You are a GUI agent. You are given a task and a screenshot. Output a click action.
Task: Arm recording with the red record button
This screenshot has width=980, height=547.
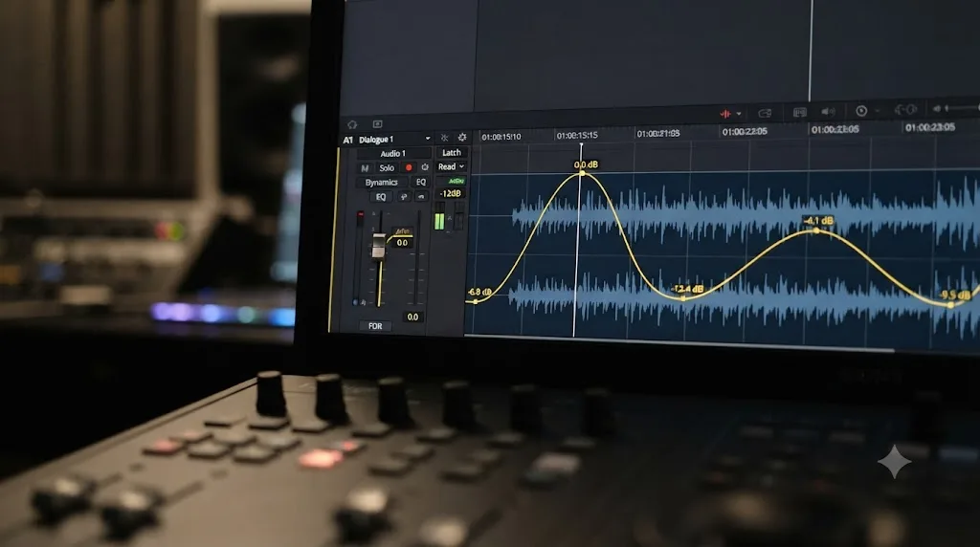coord(409,167)
